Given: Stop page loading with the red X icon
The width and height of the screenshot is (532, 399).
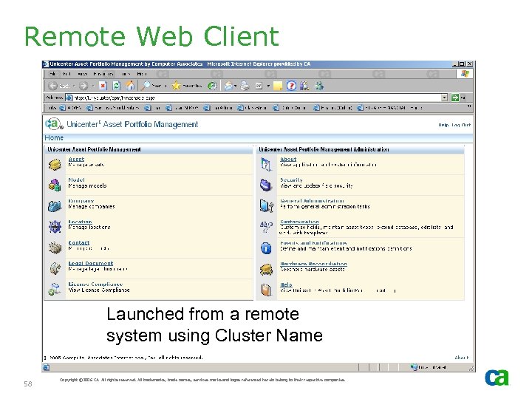Looking at the screenshot, I should (x=103, y=86).
